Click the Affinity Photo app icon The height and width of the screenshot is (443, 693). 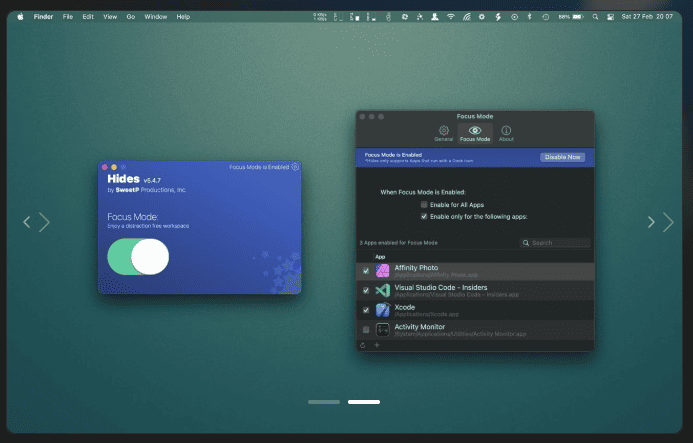[x=382, y=271]
